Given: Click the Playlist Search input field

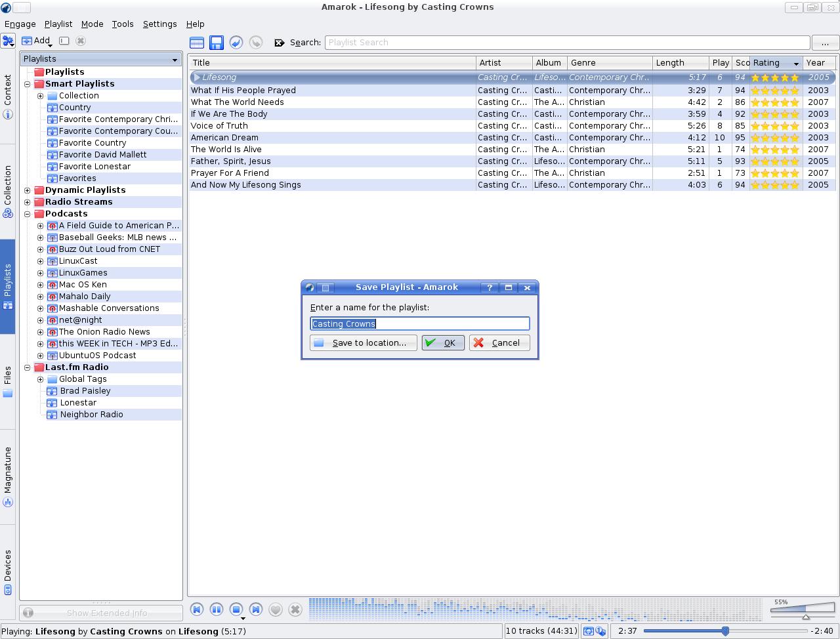Looking at the screenshot, I should (x=567, y=43).
